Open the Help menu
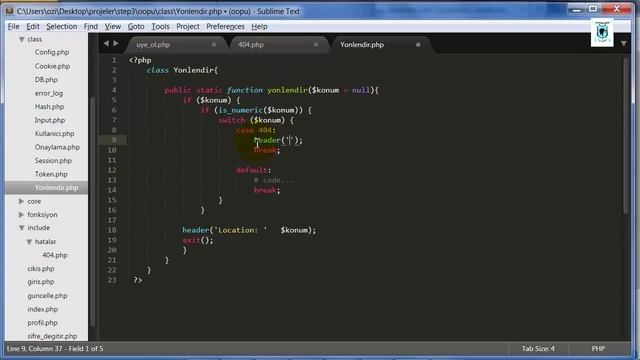640x360 pixels. (259, 27)
